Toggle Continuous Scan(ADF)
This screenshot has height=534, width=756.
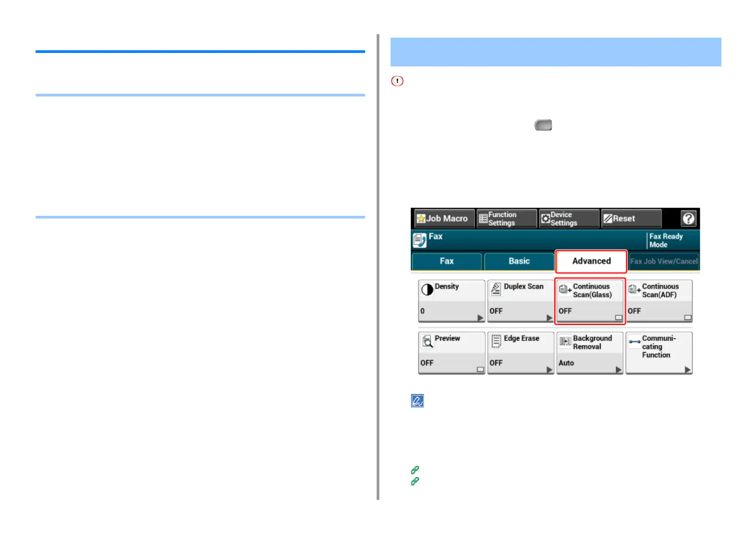659,301
